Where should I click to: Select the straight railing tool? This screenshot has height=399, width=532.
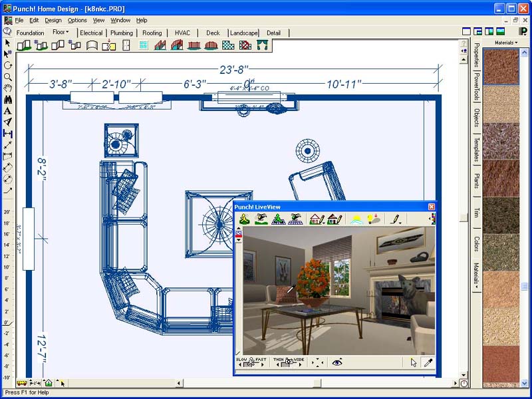pyautogui.click(x=194, y=45)
